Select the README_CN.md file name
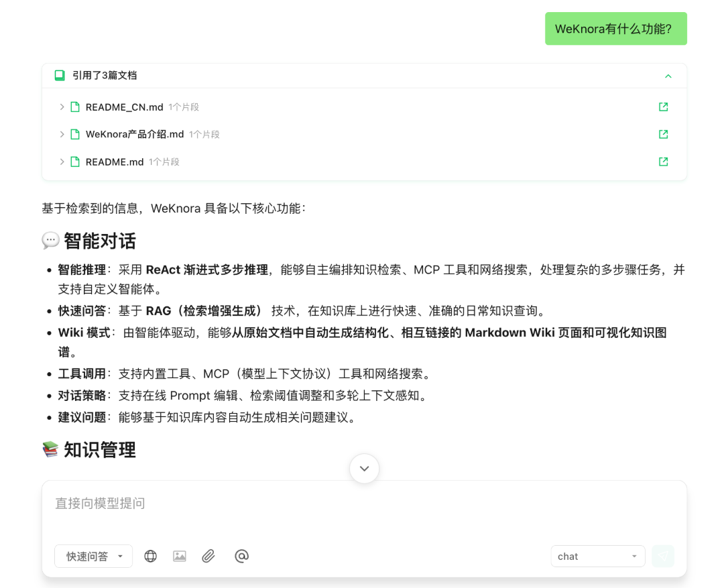This screenshot has height=588, width=724. [x=124, y=107]
